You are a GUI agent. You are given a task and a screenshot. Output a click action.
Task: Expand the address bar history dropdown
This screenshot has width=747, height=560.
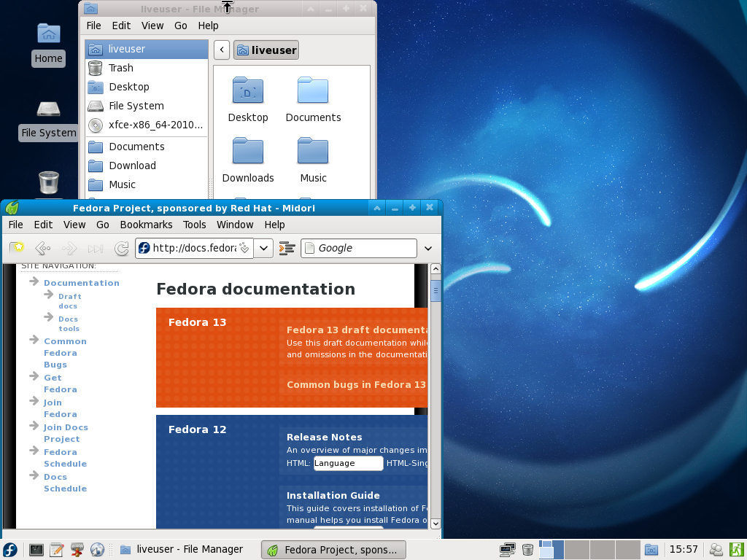263,248
